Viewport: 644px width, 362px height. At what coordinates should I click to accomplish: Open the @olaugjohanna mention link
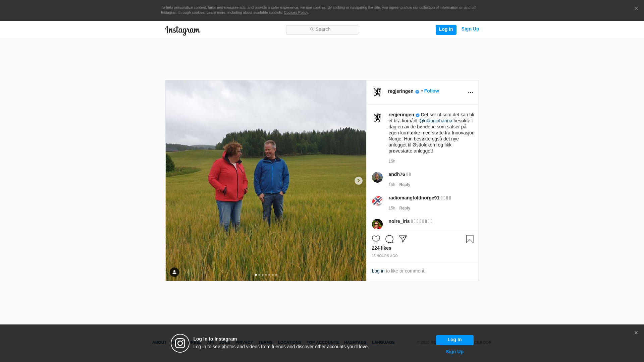point(436,121)
